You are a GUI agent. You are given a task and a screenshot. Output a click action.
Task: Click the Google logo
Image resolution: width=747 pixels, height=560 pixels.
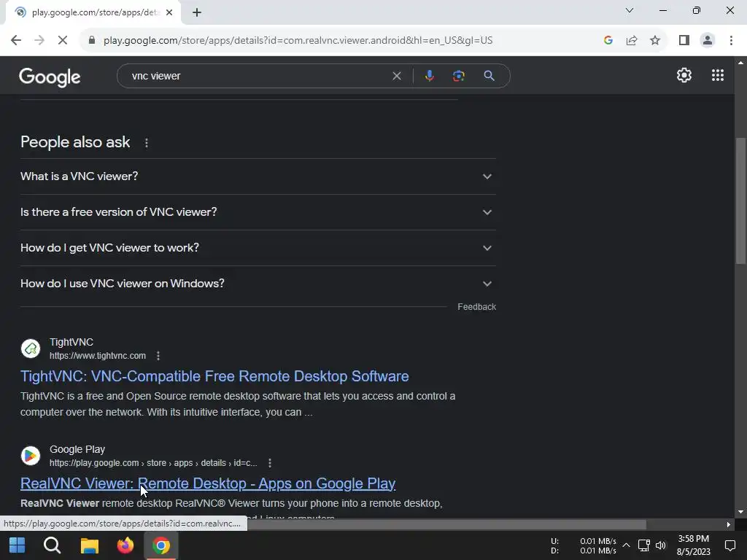tap(50, 77)
